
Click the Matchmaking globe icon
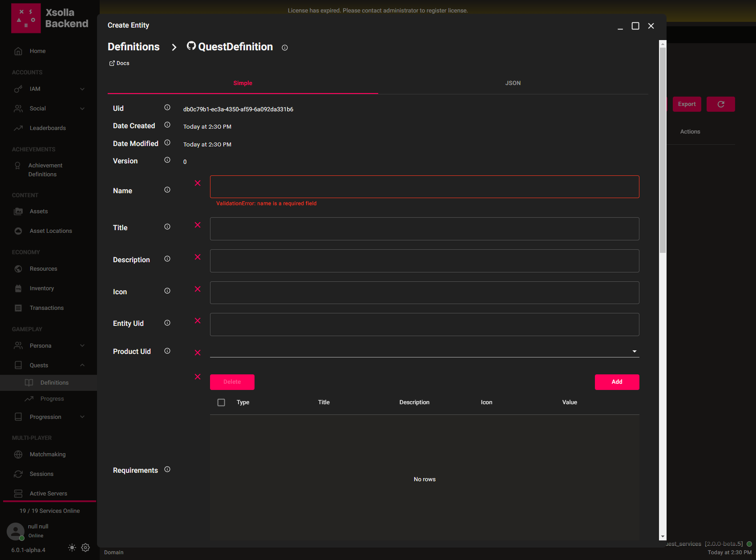[x=18, y=454]
